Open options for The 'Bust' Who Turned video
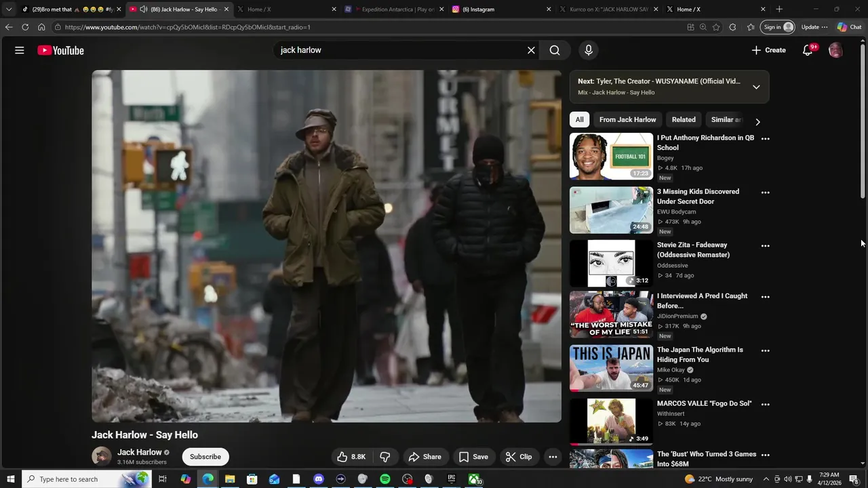Screen dimensions: 868x488 (x=766, y=455)
